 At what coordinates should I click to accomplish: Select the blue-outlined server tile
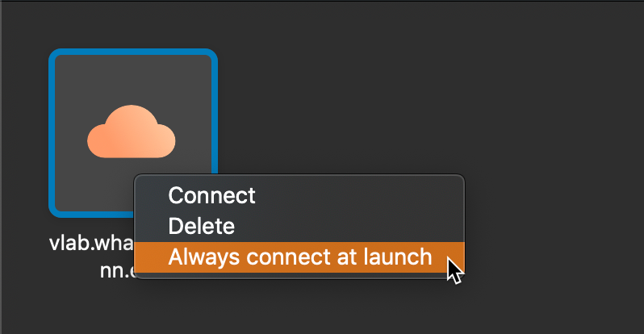(133, 132)
